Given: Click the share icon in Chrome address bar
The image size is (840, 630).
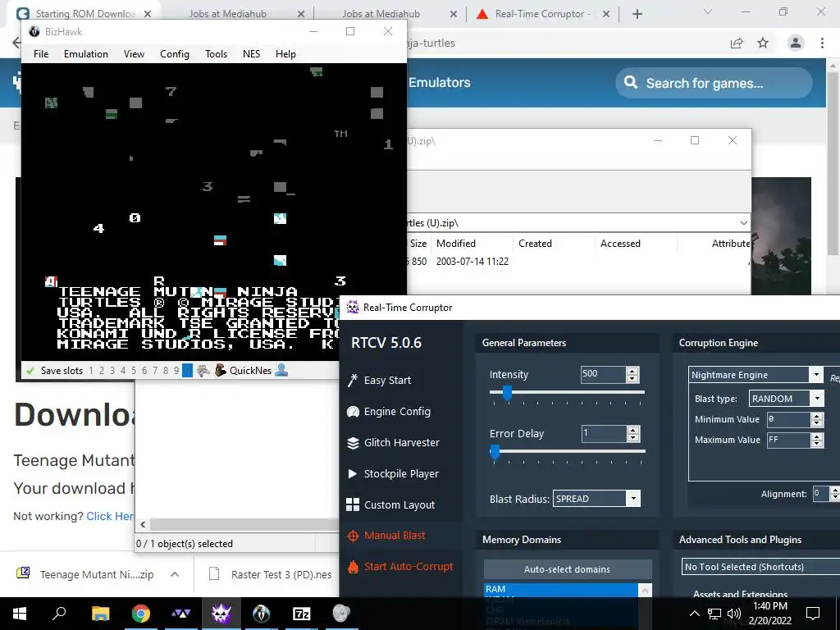Looking at the screenshot, I should click(737, 43).
